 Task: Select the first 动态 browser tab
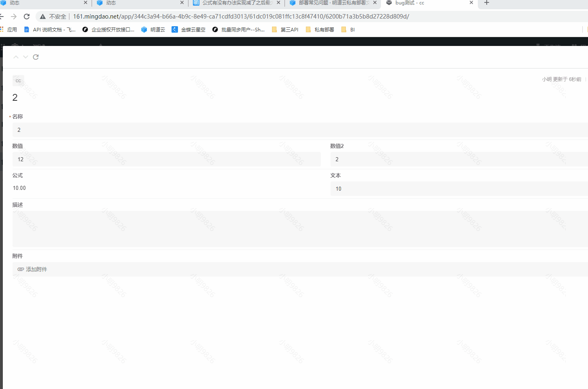(x=40, y=3)
